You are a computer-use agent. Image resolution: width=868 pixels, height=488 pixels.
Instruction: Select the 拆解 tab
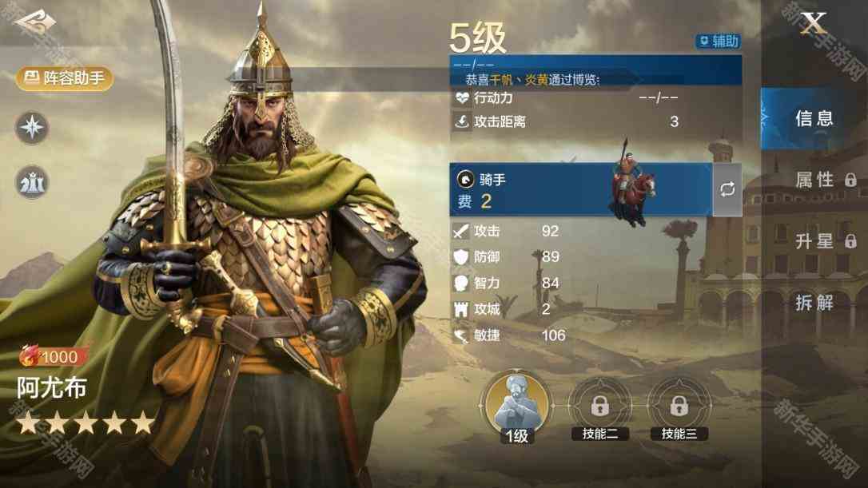[814, 303]
